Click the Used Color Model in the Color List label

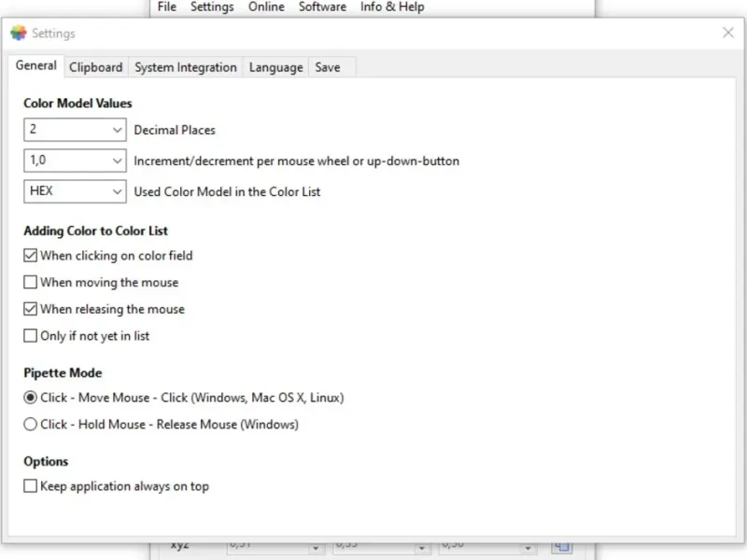pyautogui.click(x=227, y=192)
